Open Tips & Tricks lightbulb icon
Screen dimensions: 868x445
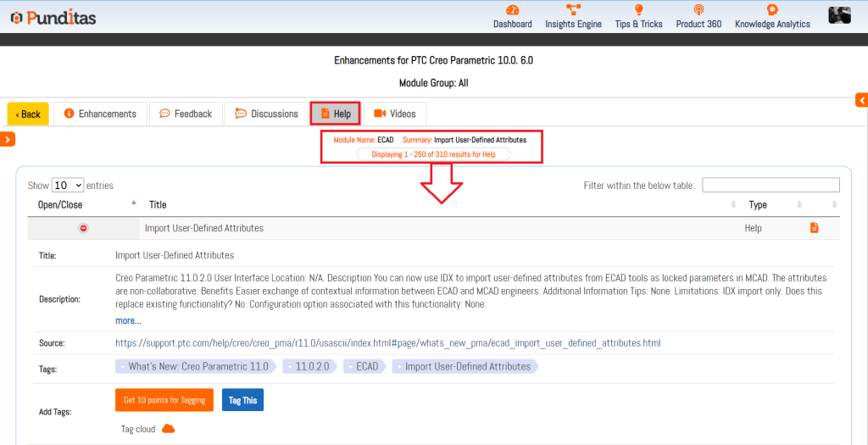(x=638, y=10)
